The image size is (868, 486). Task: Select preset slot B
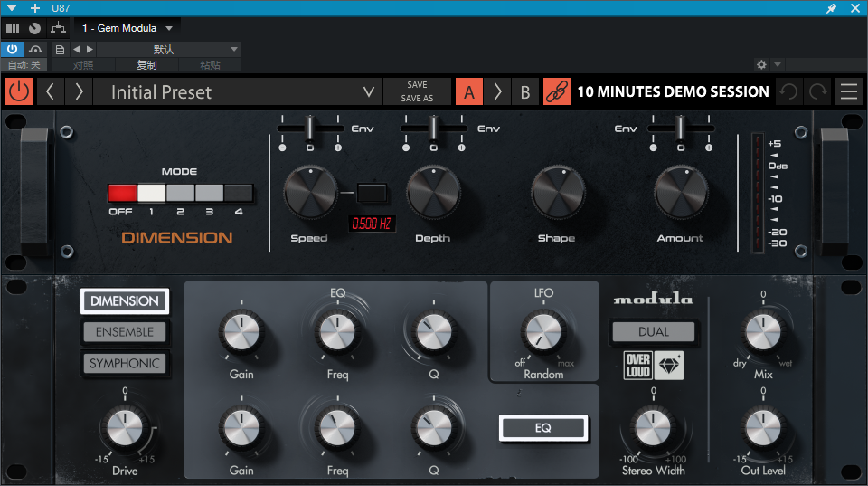coord(525,91)
